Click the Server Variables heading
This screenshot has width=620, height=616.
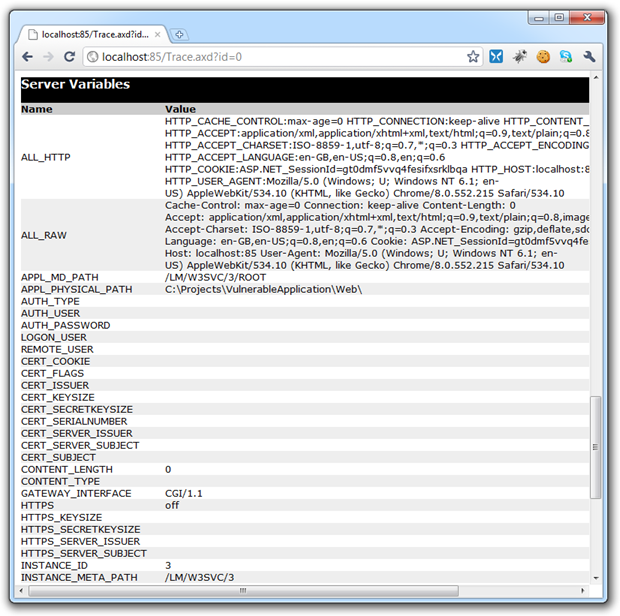click(76, 84)
